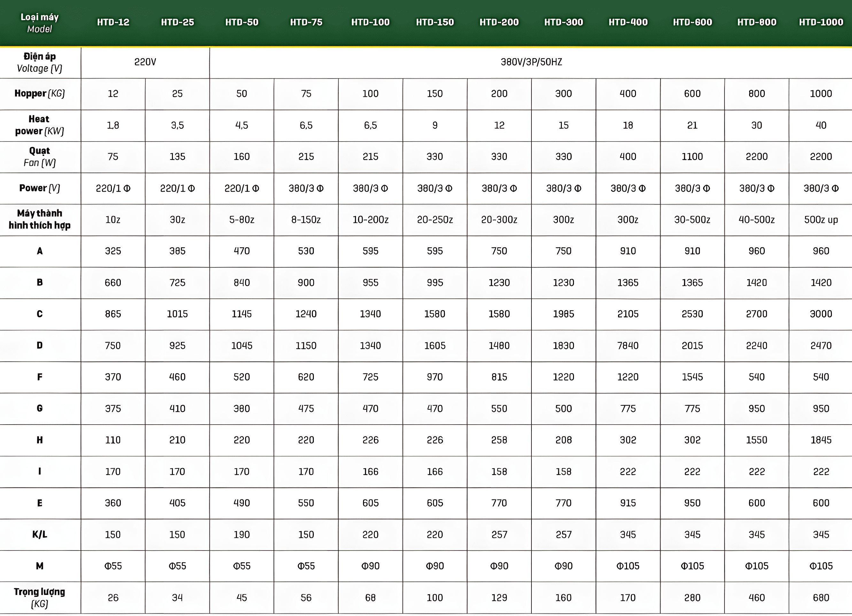The height and width of the screenshot is (616, 852).
Task: Click the 'K/L' row label
Action: [x=39, y=535]
